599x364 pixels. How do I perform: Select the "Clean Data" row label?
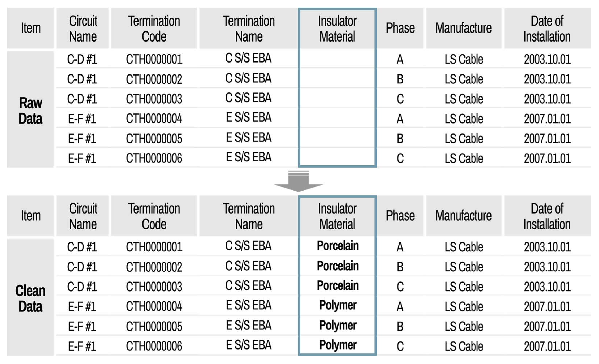[x=30, y=298]
